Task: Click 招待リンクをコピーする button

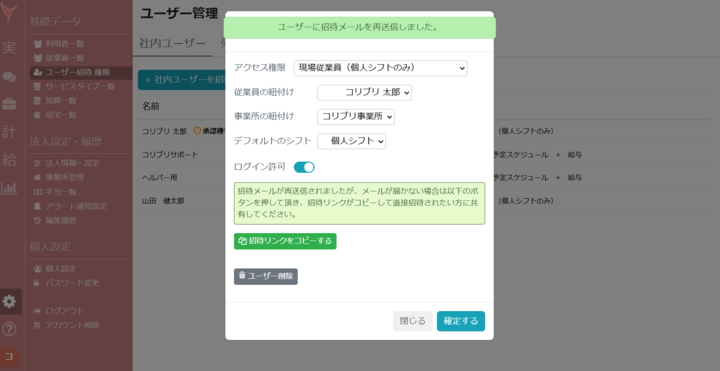Action: (x=285, y=241)
